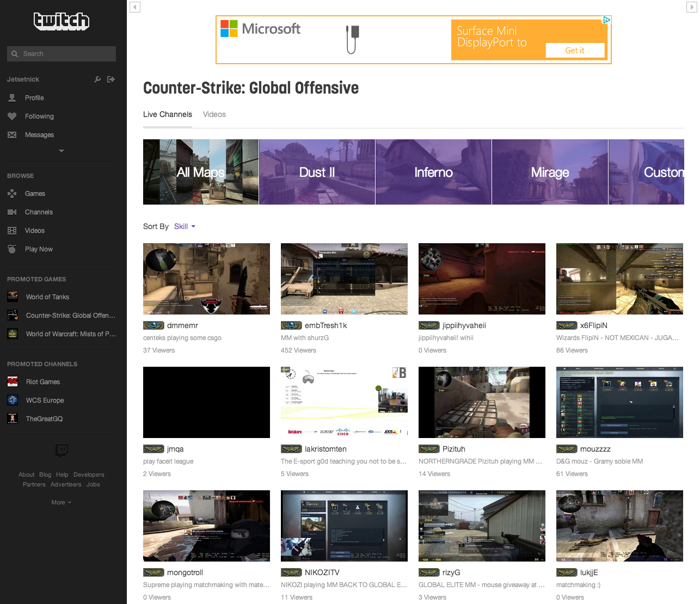Expand the sidebar section below Messages
The image size is (700, 604).
pyautogui.click(x=62, y=151)
